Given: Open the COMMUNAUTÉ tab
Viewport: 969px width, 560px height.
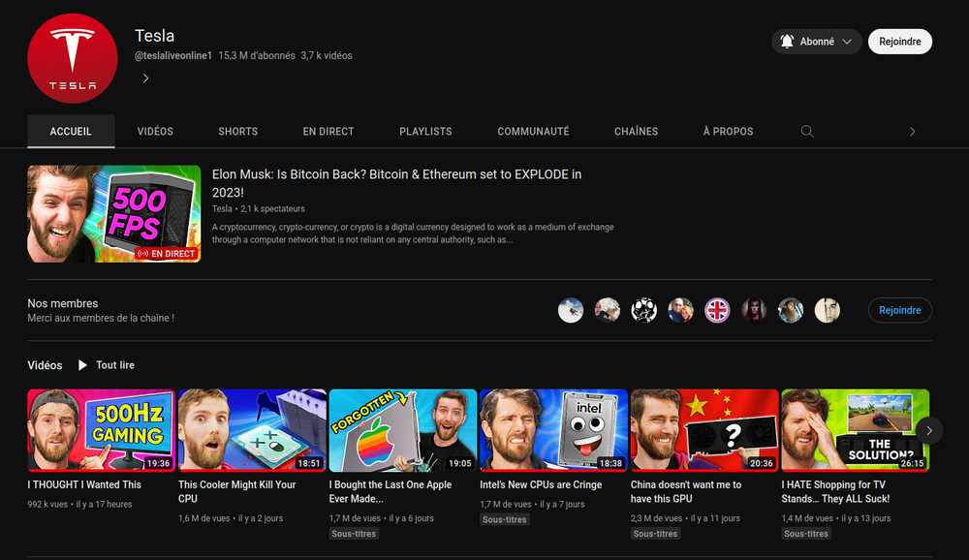Looking at the screenshot, I should pyautogui.click(x=533, y=131).
